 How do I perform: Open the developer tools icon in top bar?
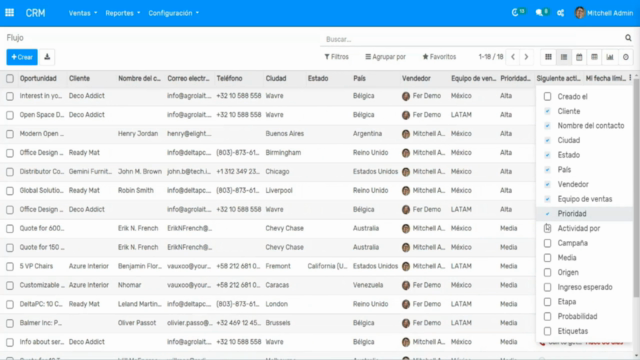(x=560, y=13)
